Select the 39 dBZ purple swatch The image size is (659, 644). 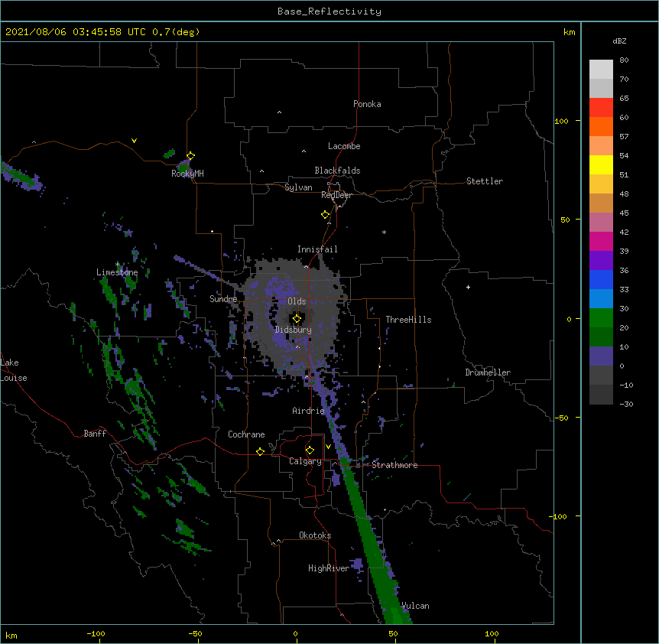point(601,261)
